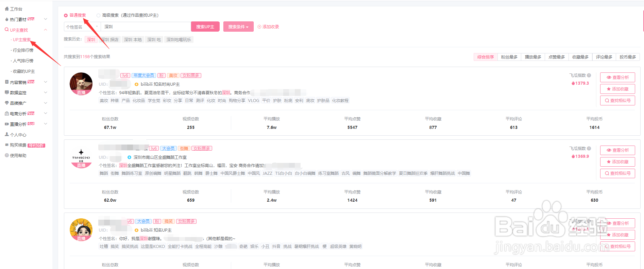Select search history tag 深圳吃喝玩乐

pyautogui.click(x=179, y=40)
